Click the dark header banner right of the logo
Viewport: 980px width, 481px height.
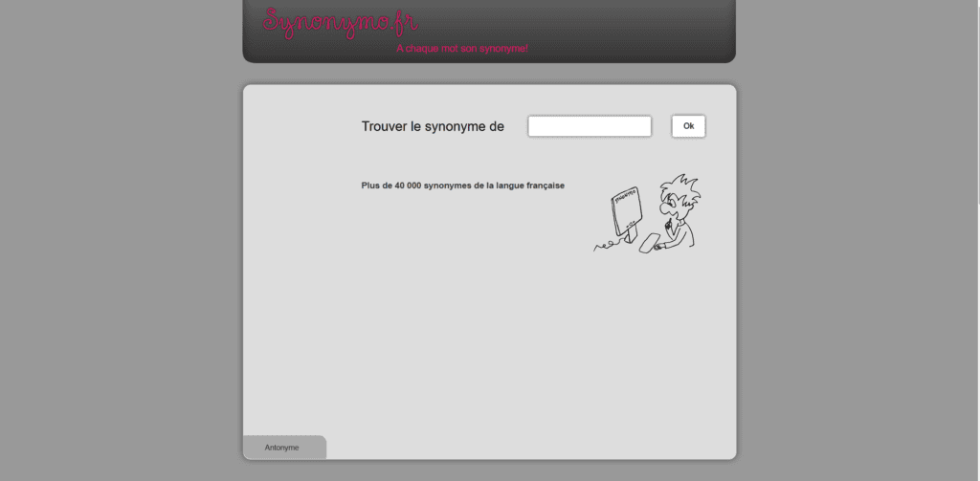tap(622, 29)
